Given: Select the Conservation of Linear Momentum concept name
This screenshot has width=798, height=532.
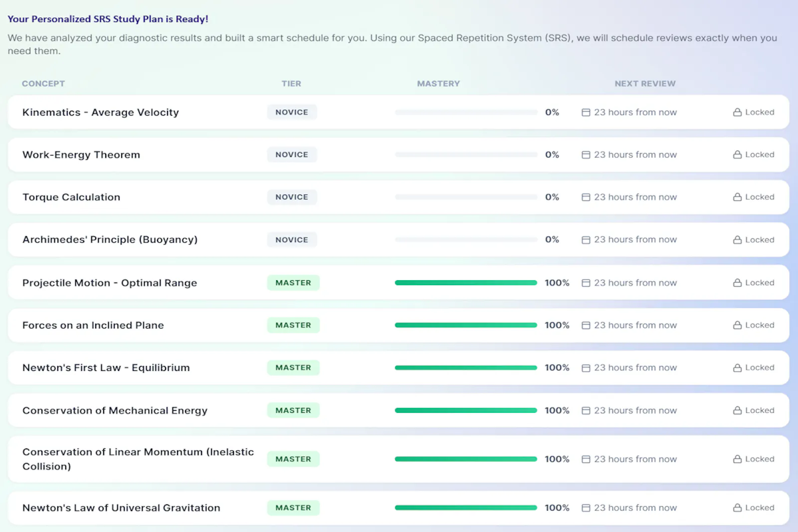Looking at the screenshot, I should click(x=138, y=459).
